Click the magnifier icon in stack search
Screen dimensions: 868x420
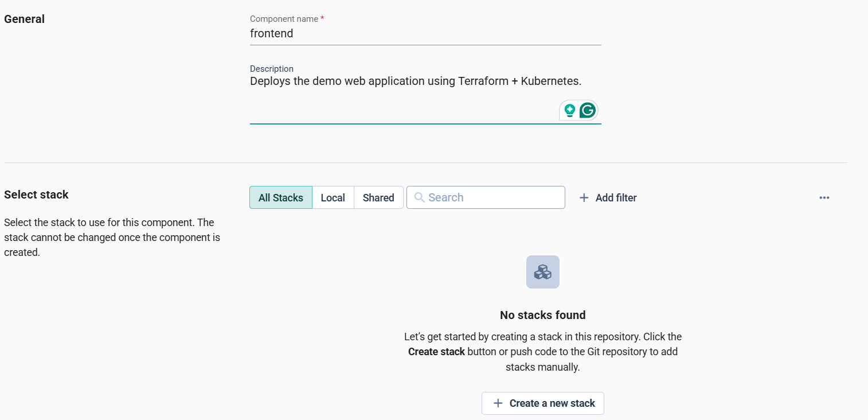419,197
